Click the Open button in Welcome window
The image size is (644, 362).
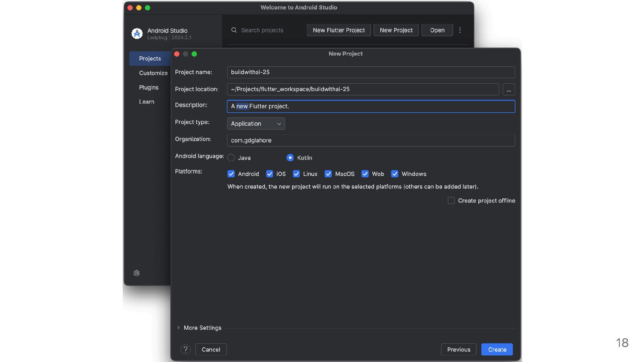coord(437,30)
